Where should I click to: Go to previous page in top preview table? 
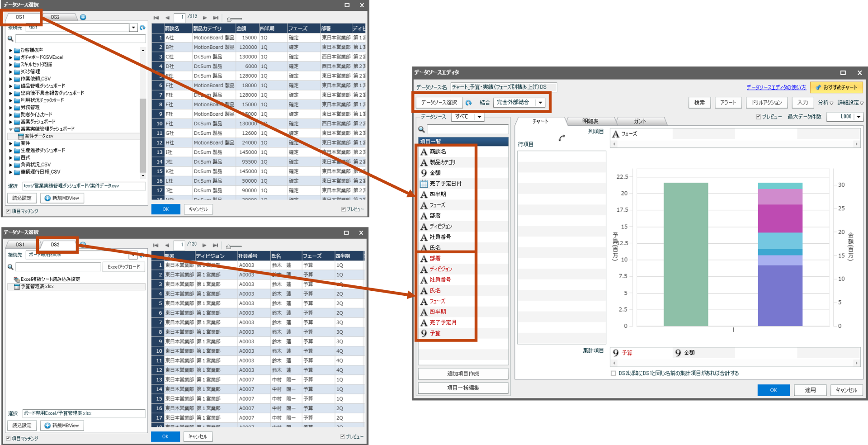(167, 18)
